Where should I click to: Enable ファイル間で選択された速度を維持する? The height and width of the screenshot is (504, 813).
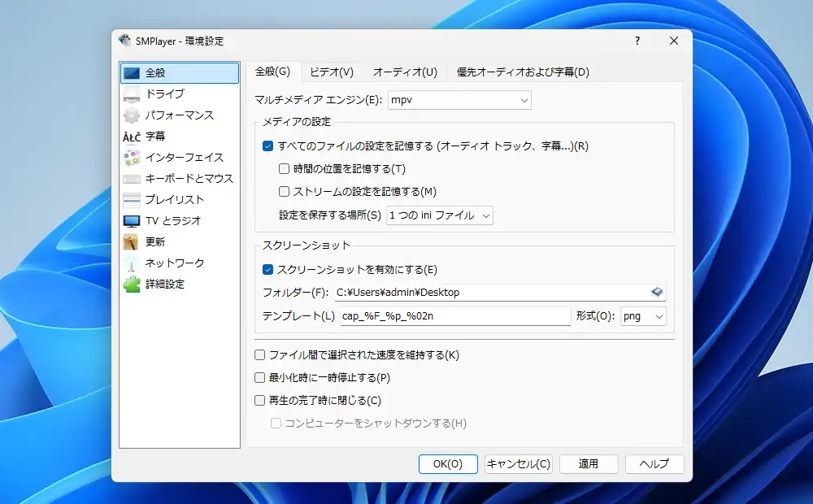(260, 354)
